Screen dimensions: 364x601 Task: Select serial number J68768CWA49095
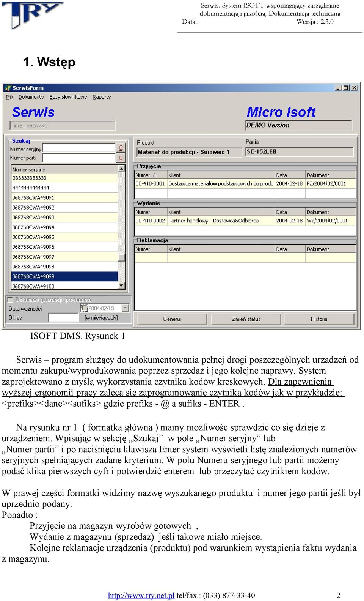[x=64, y=237]
